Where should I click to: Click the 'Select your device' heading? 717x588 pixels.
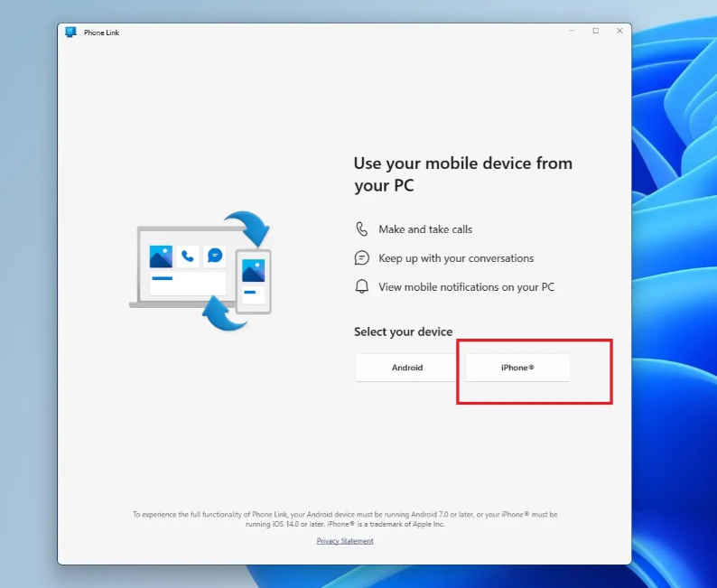404,332
